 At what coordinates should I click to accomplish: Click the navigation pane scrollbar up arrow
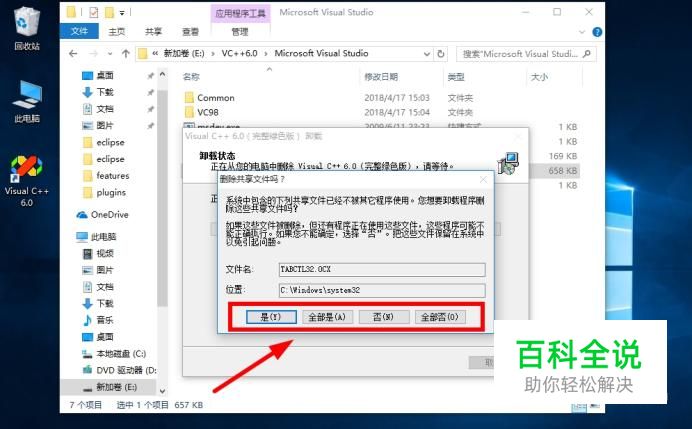click(162, 75)
